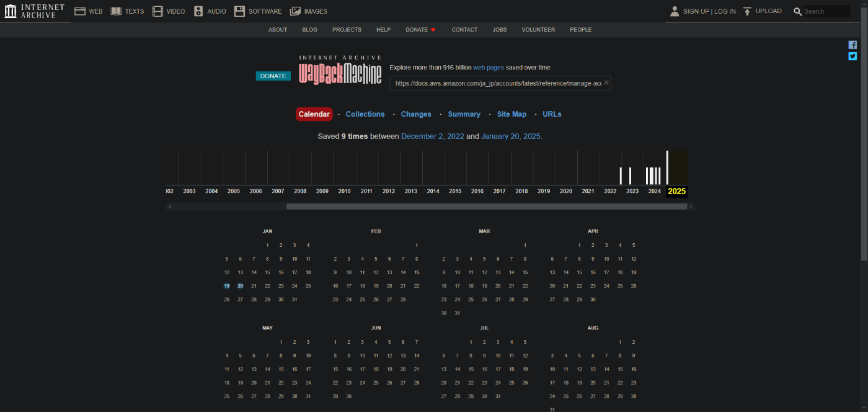Image resolution: width=868 pixels, height=412 pixels.
Task: Click the IMAGES text label
Action: pyautogui.click(x=316, y=11)
